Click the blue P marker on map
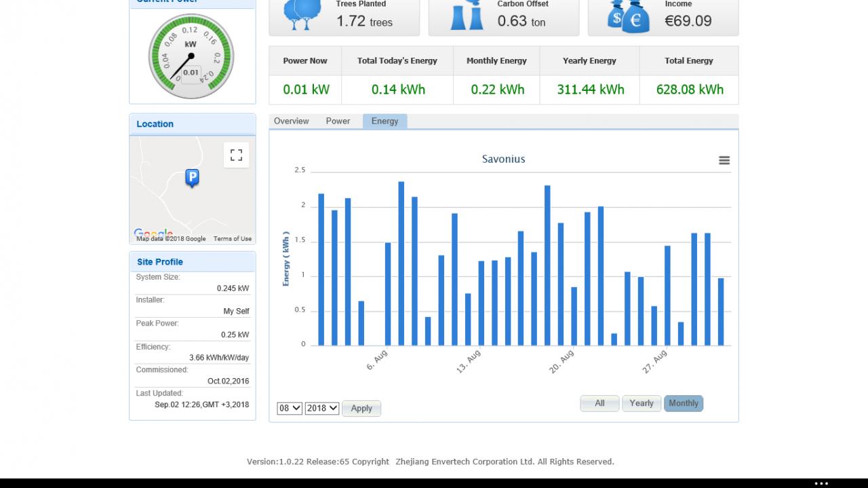This screenshot has width=868, height=488. 192,179
